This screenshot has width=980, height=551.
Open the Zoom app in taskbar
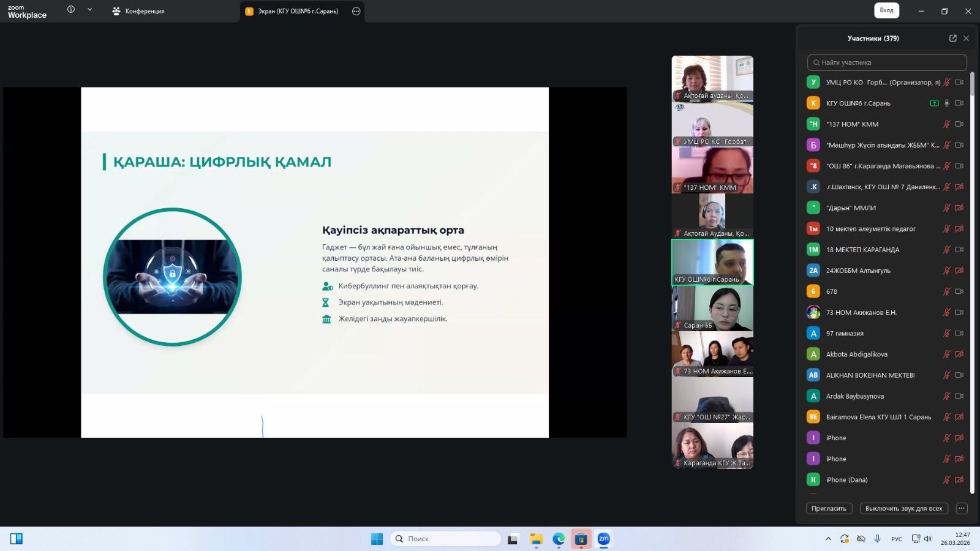(603, 539)
